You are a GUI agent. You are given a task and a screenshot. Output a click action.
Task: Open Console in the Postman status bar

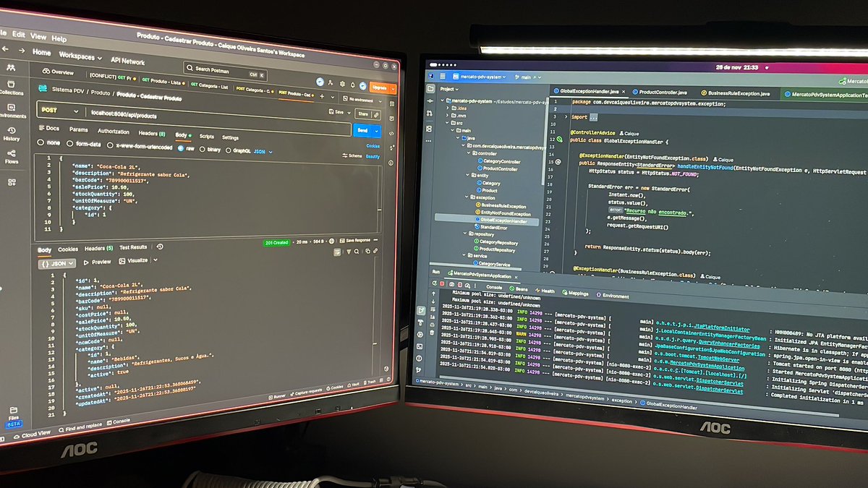point(118,421)
